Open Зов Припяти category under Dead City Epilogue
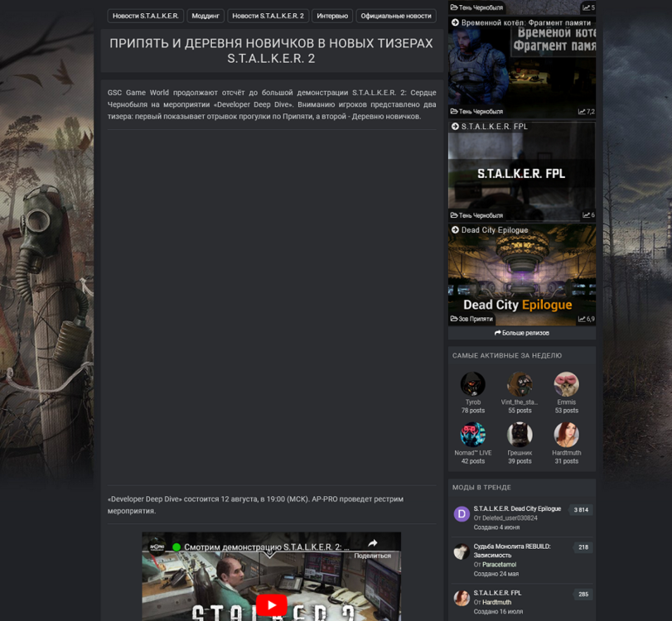 click(471, 319)
